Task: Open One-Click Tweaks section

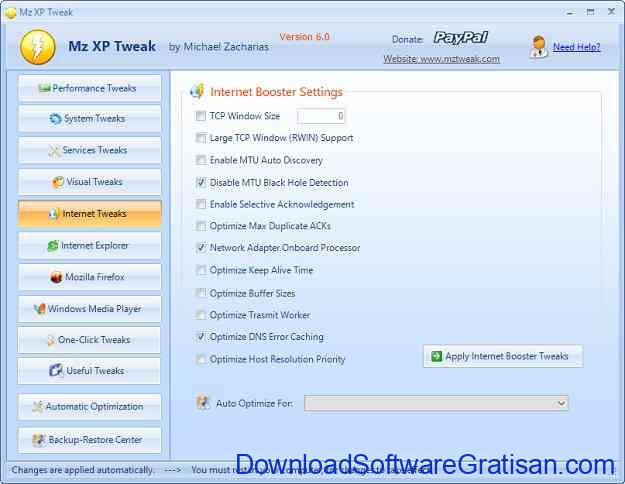Action: [90, 340]
